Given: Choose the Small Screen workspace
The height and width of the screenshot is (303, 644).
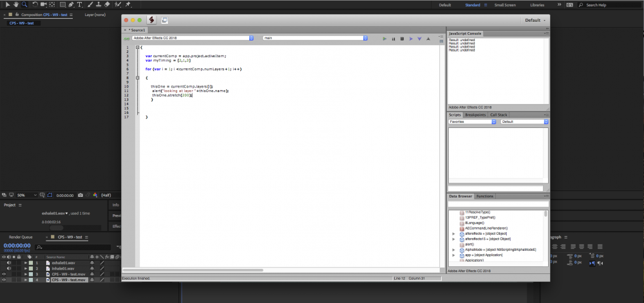Looking at the screenshot, I should pos(505,5).
